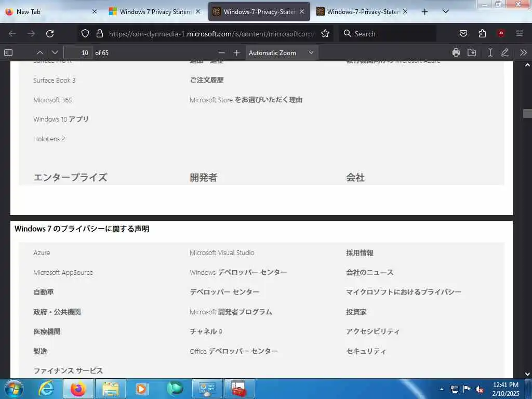Close the New Tab tab
Viewport: 532px width, 399px height.
[95, 11]
